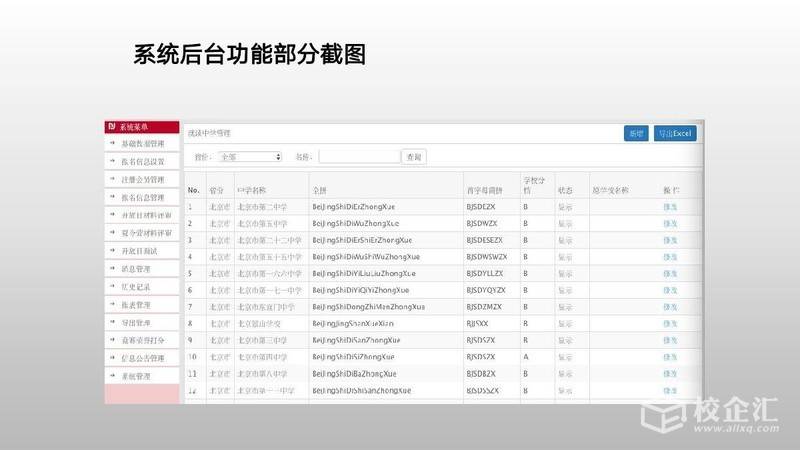Edit the BeiJingShiDiSiZhongXue row

pos(670,357)
